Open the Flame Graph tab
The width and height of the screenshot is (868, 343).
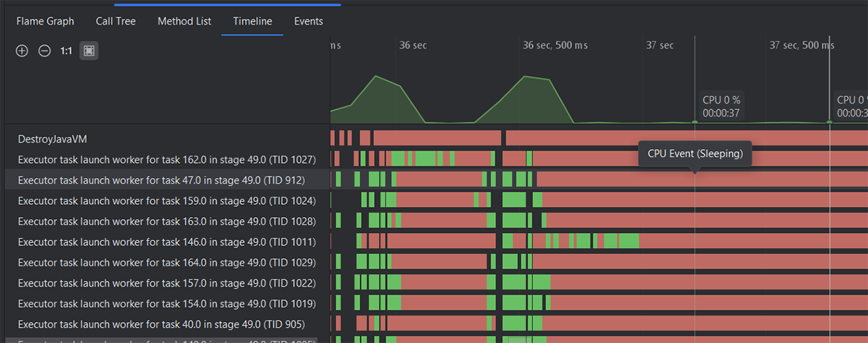[x=45, y=21]
